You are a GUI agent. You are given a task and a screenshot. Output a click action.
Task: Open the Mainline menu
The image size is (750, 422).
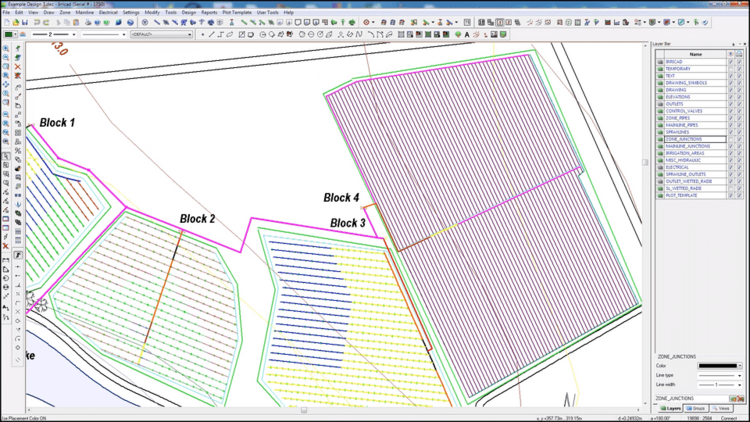(x=83, y=12)
